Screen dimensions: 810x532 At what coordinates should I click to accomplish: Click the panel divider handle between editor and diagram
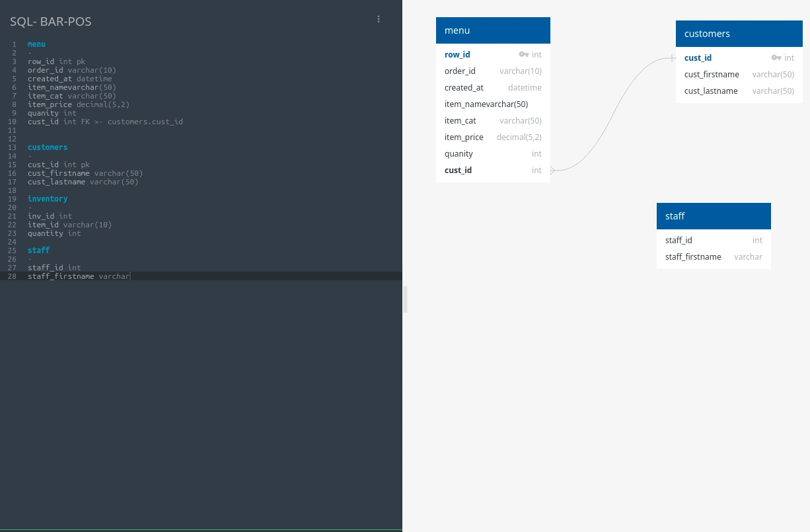click(x=405, y=299)
